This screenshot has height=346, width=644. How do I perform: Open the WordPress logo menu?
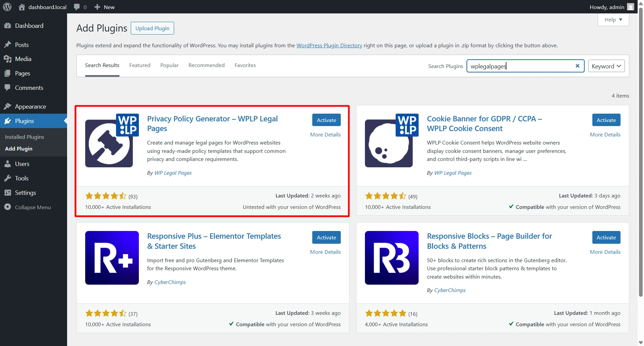pyautogui.click(x=7, y=7)
